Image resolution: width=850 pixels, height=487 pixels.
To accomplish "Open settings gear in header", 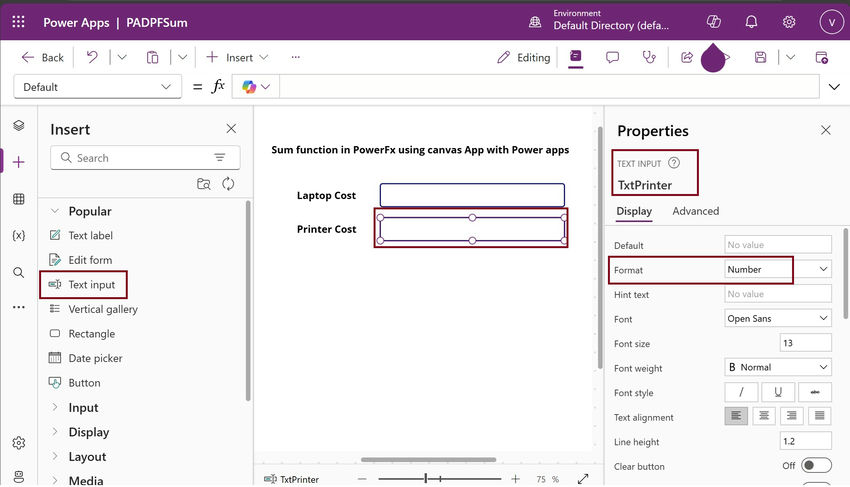I will pos(789,22).
